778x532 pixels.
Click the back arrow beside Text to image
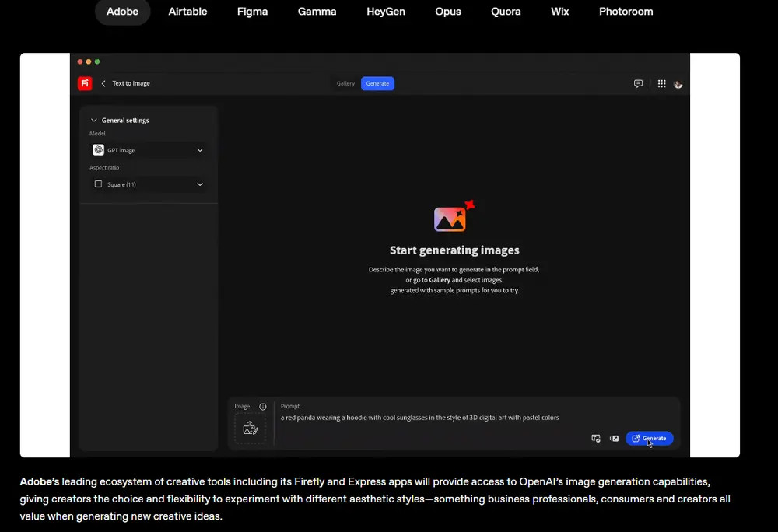103,83
